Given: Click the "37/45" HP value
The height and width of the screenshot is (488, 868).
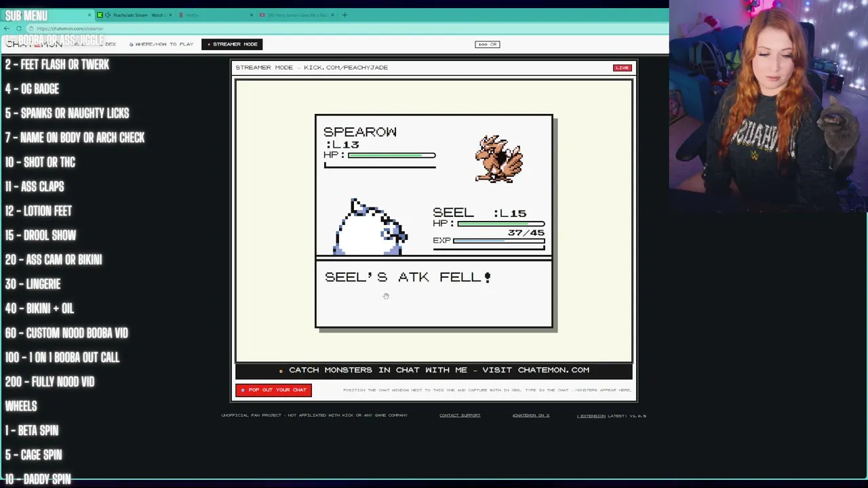Looking at the screenshot, I should coord(526,232).
